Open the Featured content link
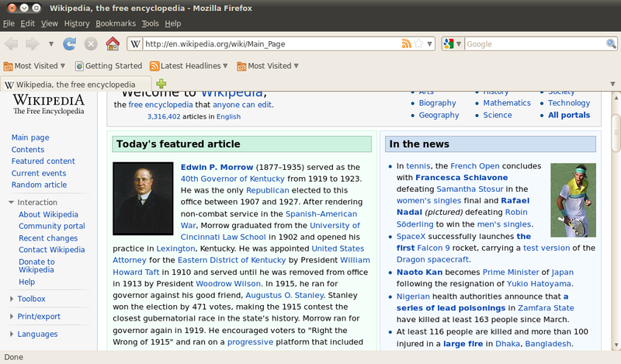 coord(43,161)
